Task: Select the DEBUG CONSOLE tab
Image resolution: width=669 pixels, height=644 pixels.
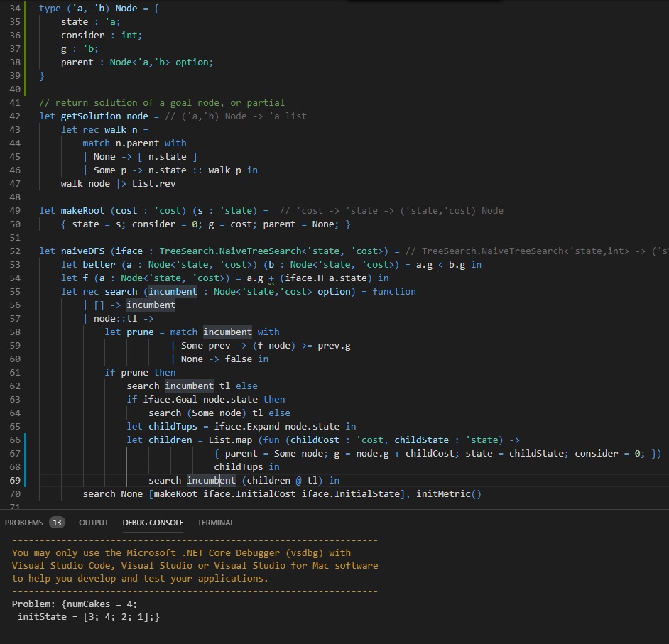Action: pos(153,523)
